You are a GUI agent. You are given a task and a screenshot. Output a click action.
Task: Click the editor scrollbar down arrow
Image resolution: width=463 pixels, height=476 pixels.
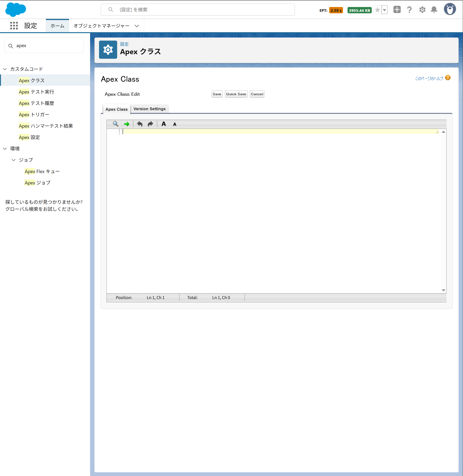pos(443,290)
